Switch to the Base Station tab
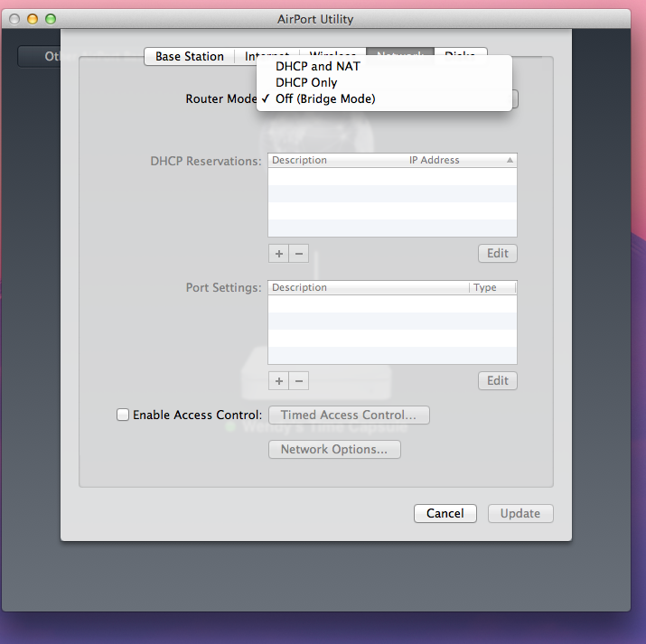 (190, 56)
